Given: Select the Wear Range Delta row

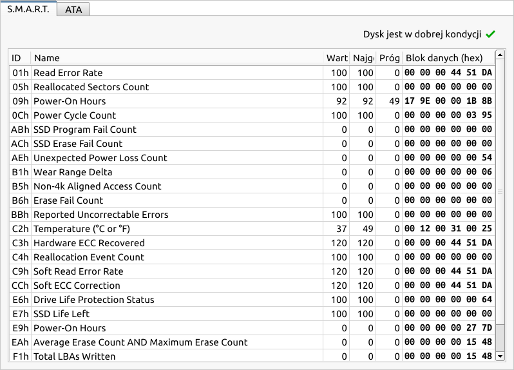Looking at the screenshot, I should 252,172.
